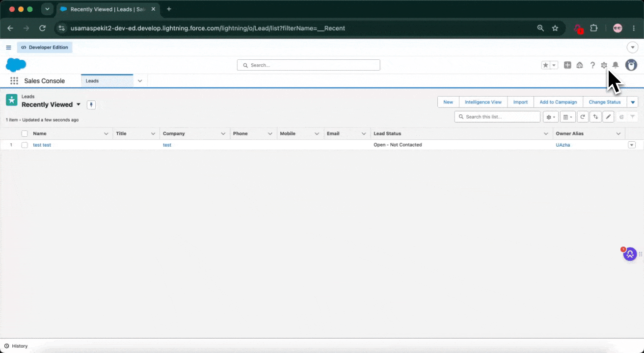
Task: Open the Help question mark icon
Action: [592, 65]
